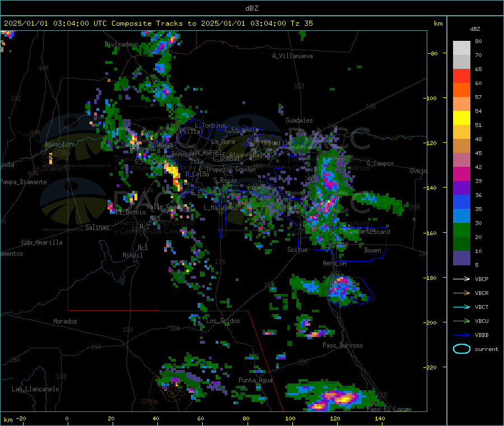Click the Nihuil map label
Viewport: 504px width, 426px height.
132,255
